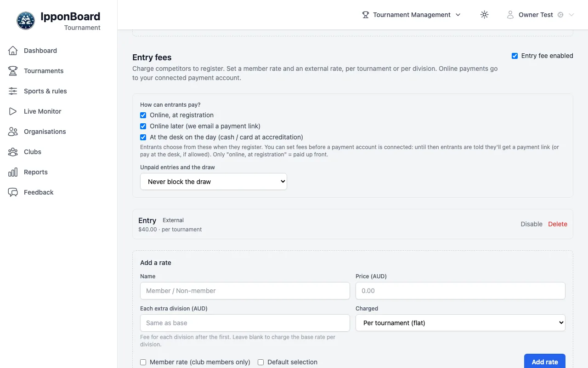Open Dashboard via its house icon

coord(13,51)
